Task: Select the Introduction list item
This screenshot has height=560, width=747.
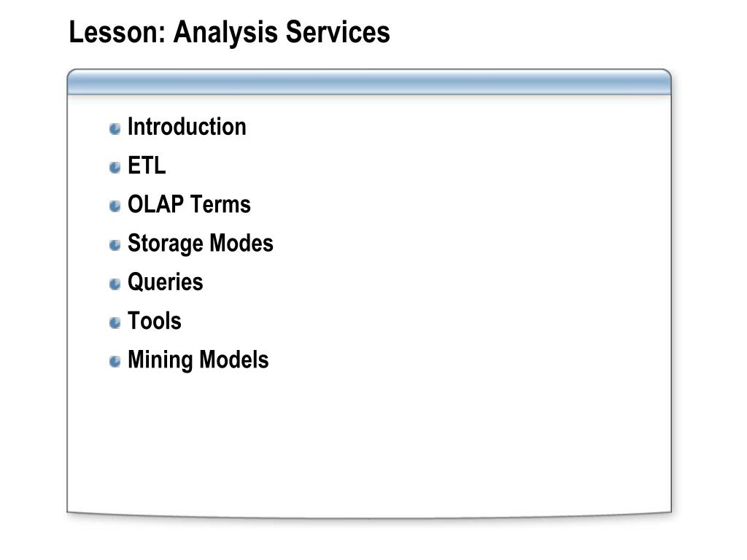Action: (x=187, y=127)
